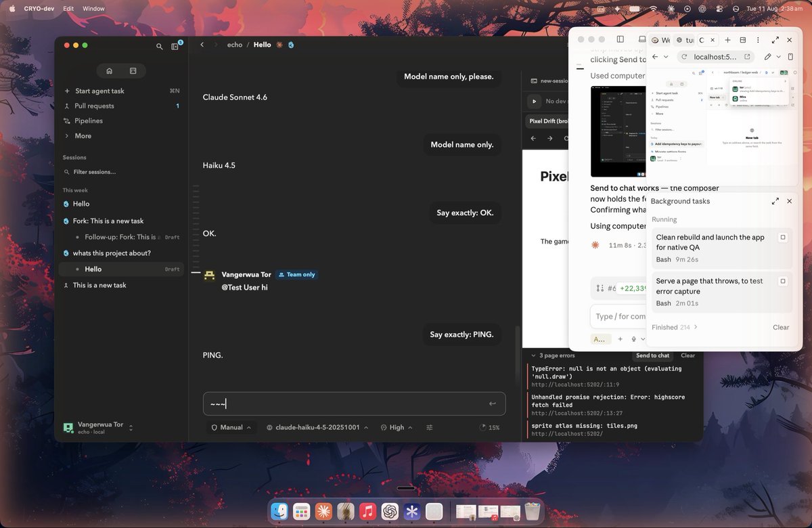
Task: Click the pencil annotate icon in floating window
Action: coord(767,57)
